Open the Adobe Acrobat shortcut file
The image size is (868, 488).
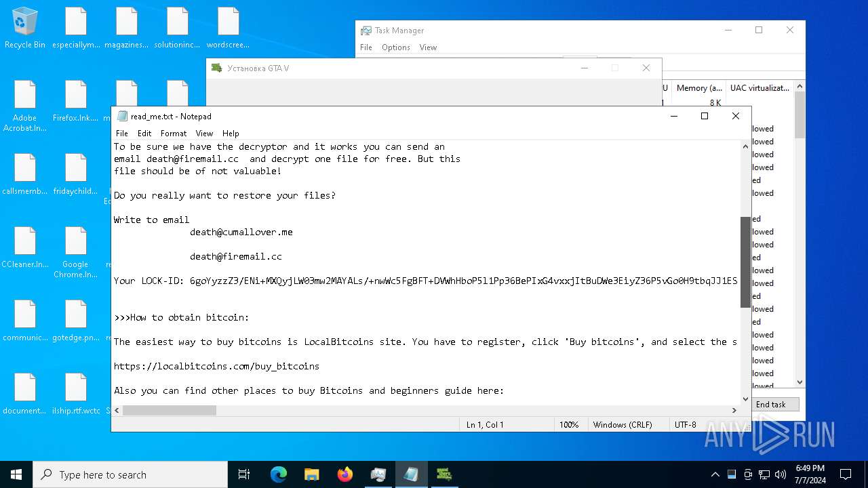click(25, 106)
